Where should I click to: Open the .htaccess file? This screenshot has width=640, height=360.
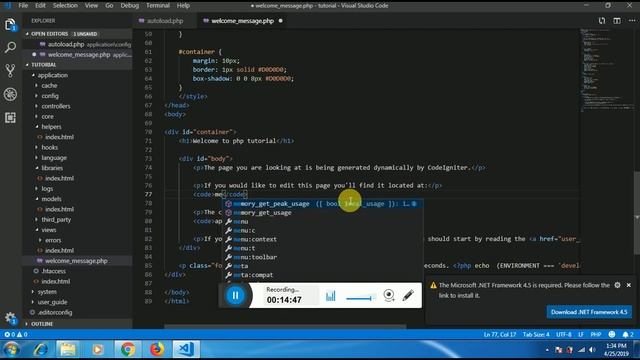click(x=53, y=271)
